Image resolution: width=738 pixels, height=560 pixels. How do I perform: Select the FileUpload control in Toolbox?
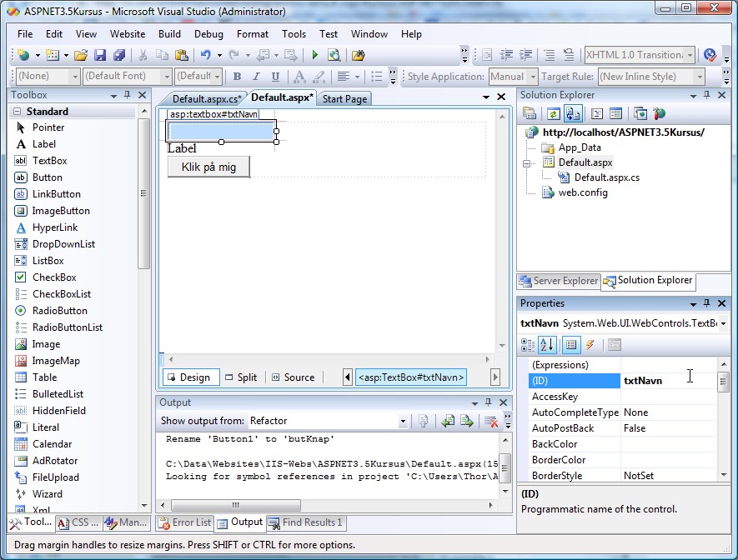point(56,477)
